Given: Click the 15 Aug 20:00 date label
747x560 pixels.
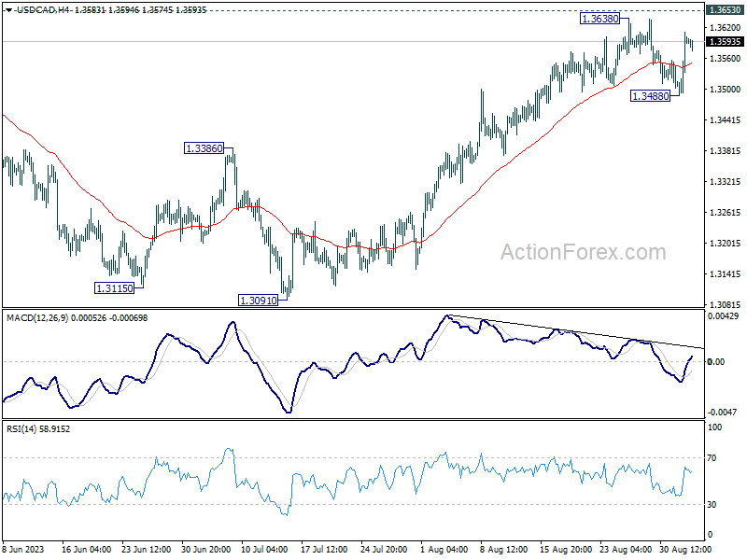Looking at the screenshot, I should pos(566,550).
